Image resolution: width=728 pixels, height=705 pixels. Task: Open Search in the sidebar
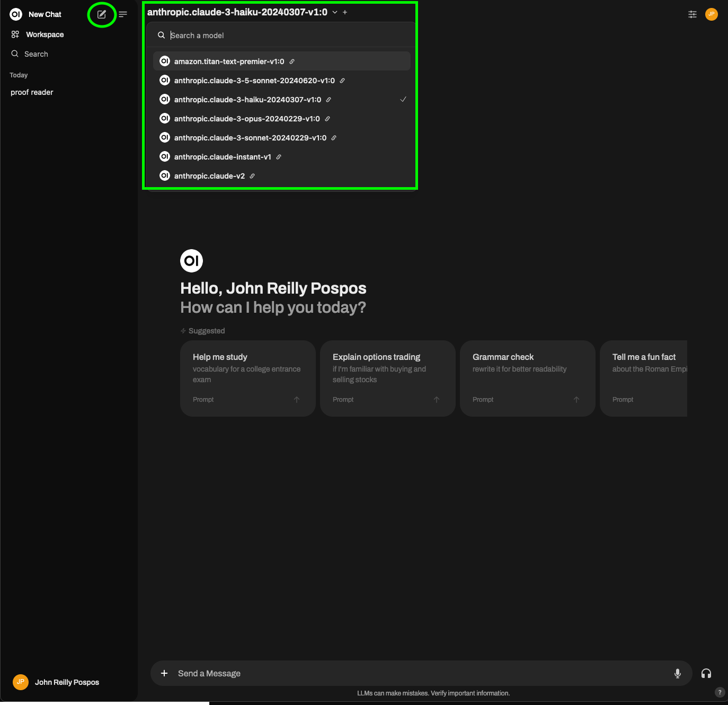pos(30,54)
